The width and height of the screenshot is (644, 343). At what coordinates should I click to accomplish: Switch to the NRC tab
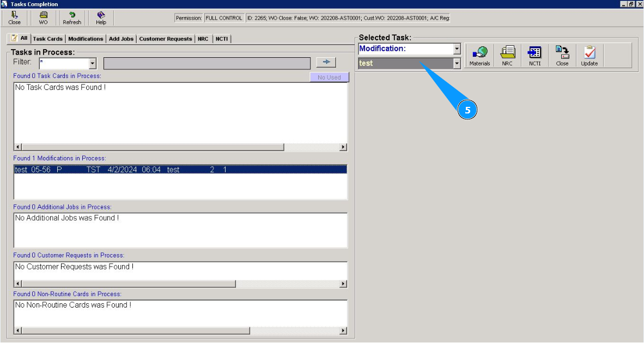tap(203, 39)
